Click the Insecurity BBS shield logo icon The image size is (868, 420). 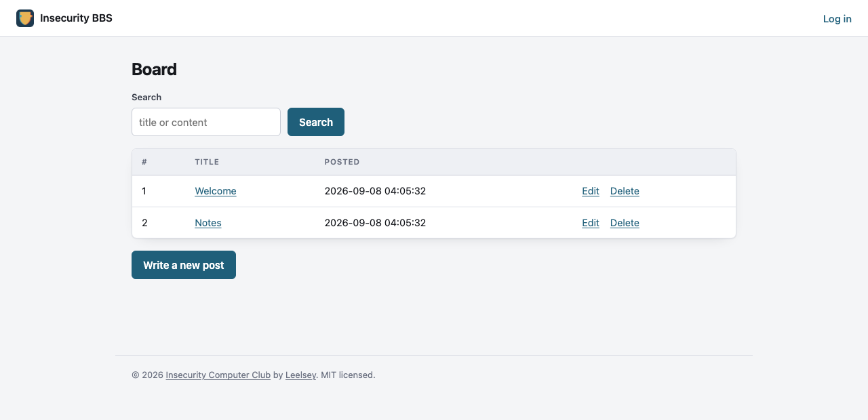[x=25, y=18]
